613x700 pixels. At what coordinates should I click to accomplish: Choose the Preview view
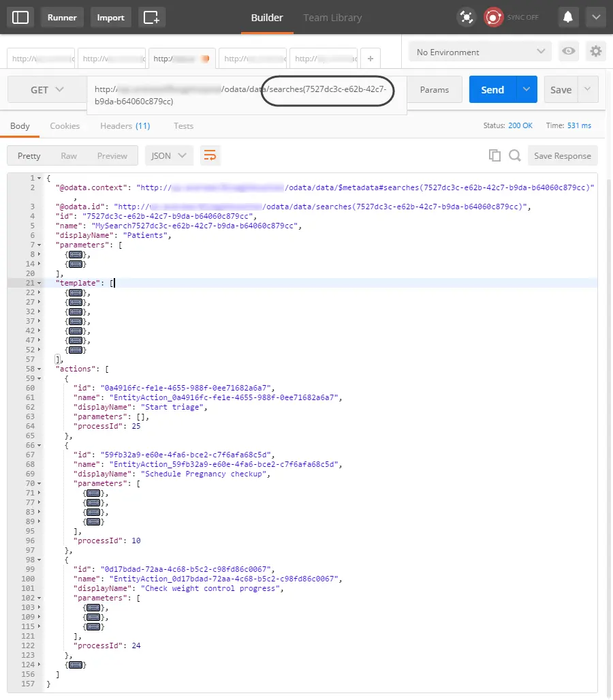[x=112, y=156]
